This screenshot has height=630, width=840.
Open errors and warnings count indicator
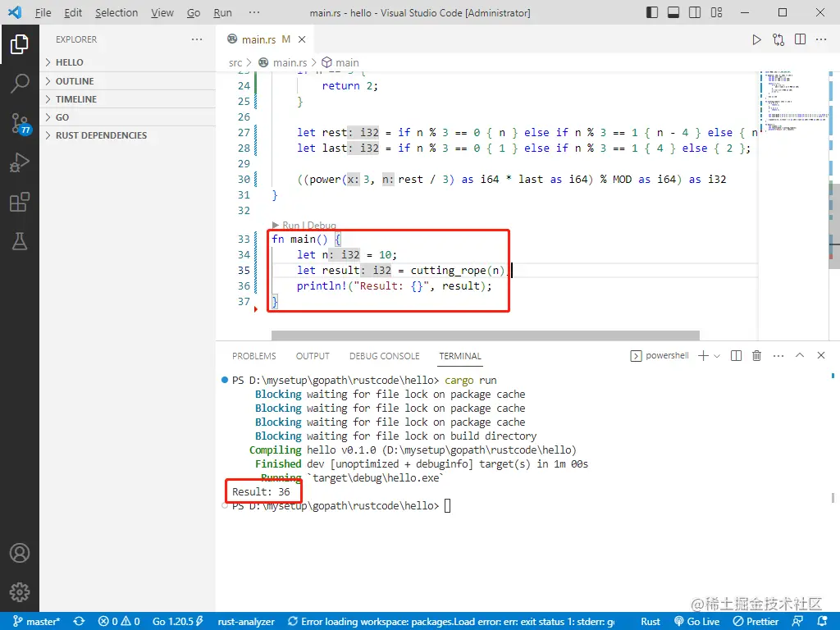pyautogui.click(x=120, y=622)
